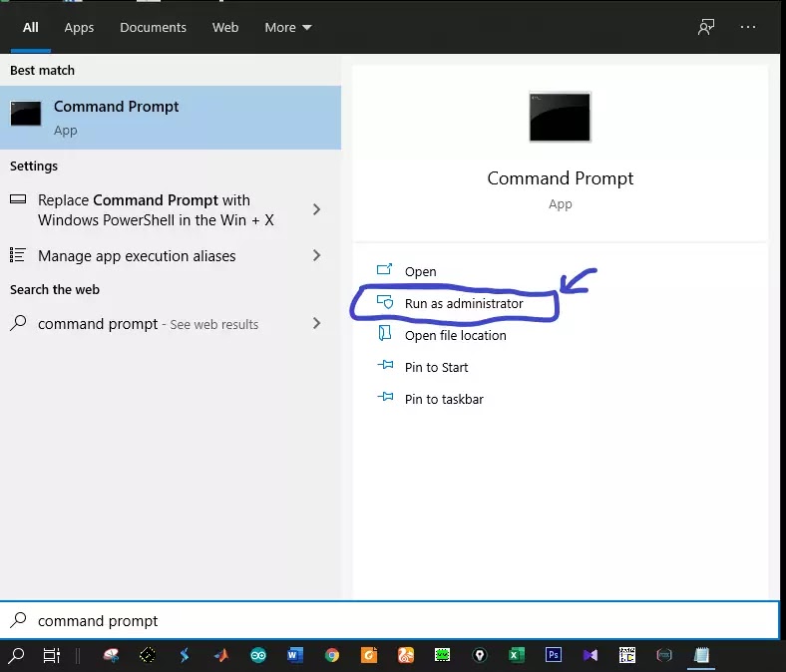Expand the More filter dropdown
Screen dimensions: 786x672
click(x=287, y=27)
